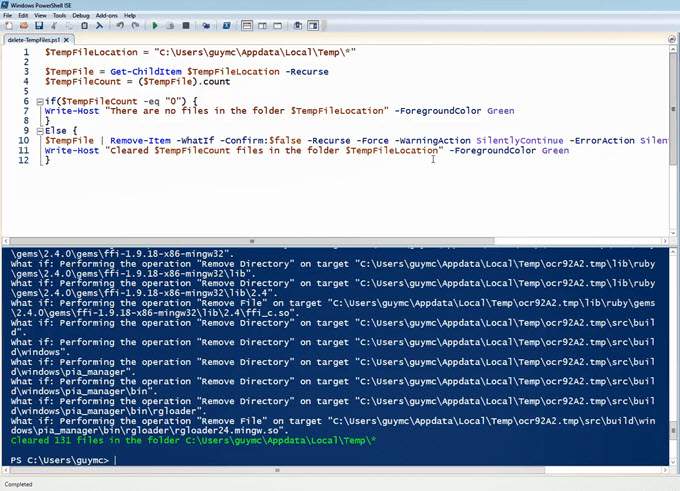The image size is (680, 491).
Task: Run selection with the toolbar icon
Action: tap(170, 26)
